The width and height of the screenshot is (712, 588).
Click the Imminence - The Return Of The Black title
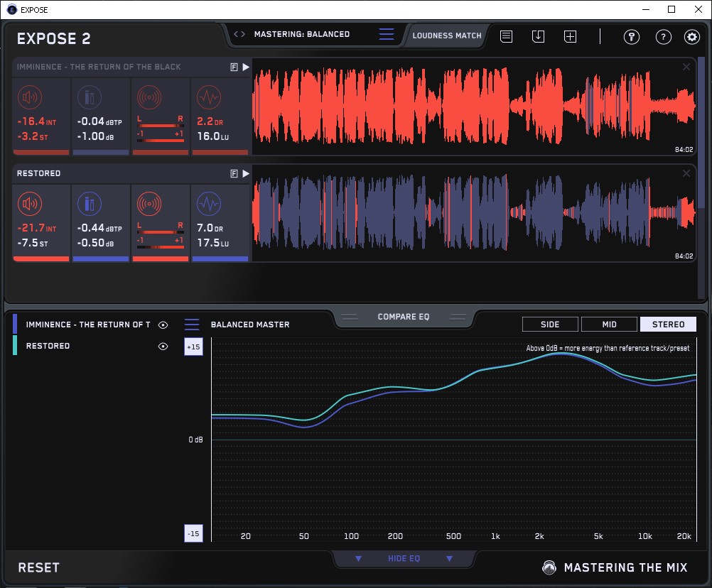99,67
